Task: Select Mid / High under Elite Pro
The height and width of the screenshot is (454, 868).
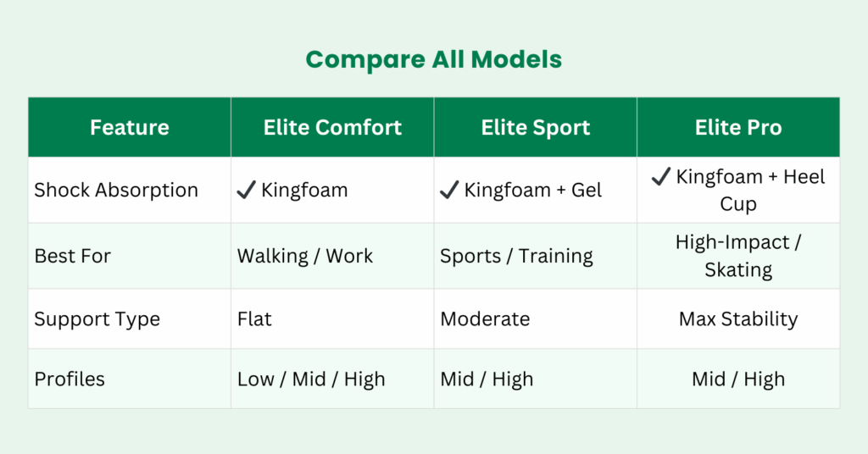Action: [738, 379]
